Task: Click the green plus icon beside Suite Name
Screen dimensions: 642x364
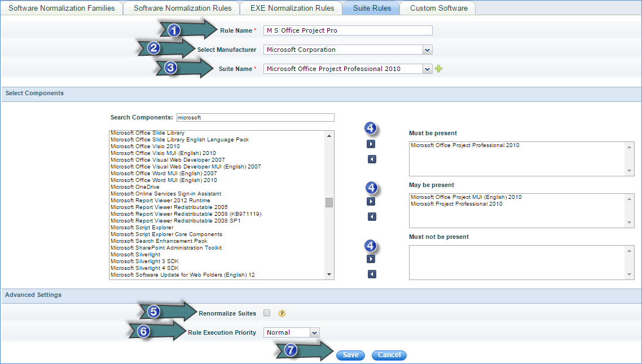Action: click(x=439, y=69)
